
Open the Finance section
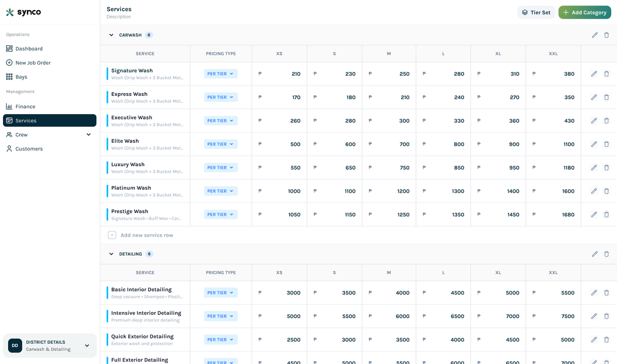[50, 107]
